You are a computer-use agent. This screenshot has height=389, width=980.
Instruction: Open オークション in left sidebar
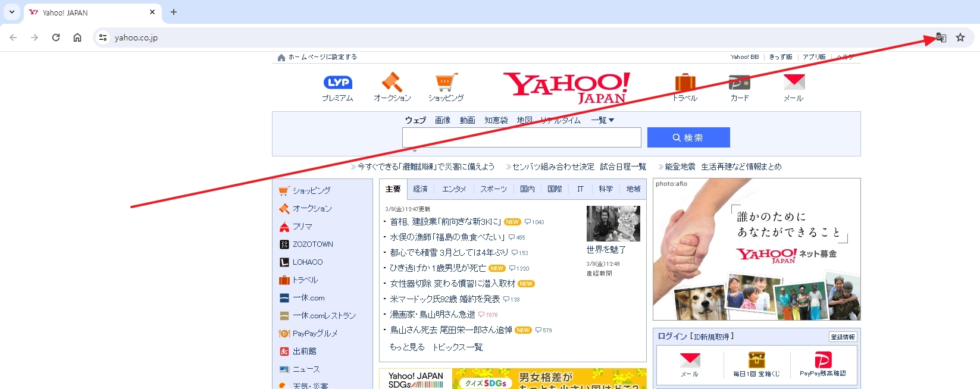click(x=312, y=208)
